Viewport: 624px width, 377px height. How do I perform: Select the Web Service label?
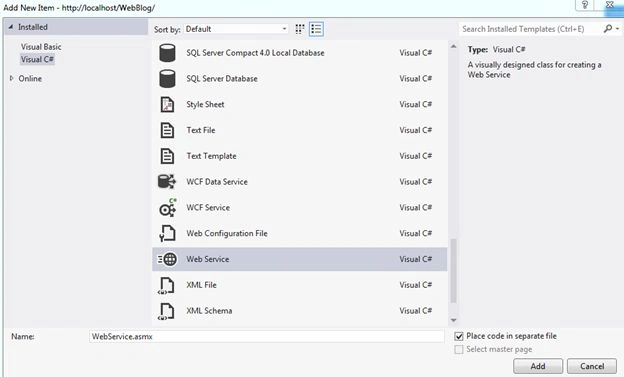coord(207,259)
